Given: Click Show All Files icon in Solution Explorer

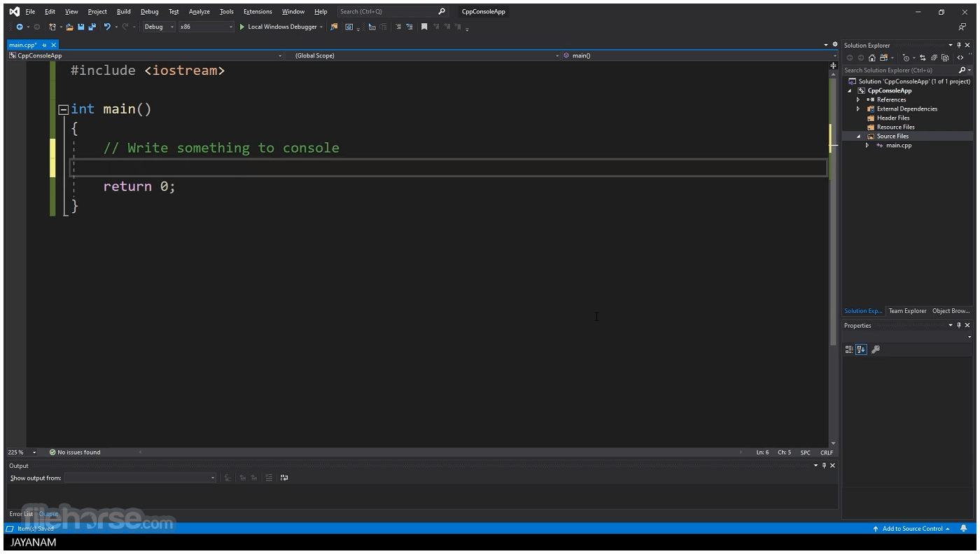Looking at the screenshot, I should point(945,57).
